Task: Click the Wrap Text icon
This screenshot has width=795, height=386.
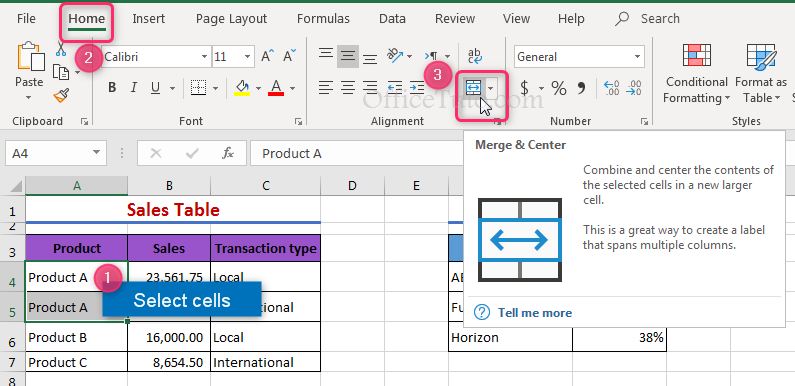Action: click(475, 56)
